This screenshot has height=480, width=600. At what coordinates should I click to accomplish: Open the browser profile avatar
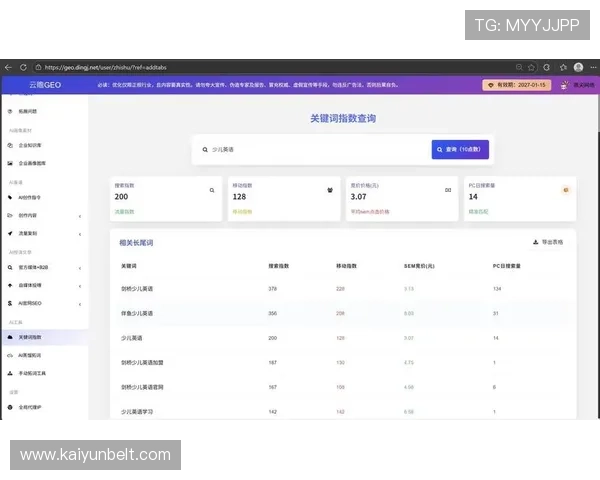(578, 67)
